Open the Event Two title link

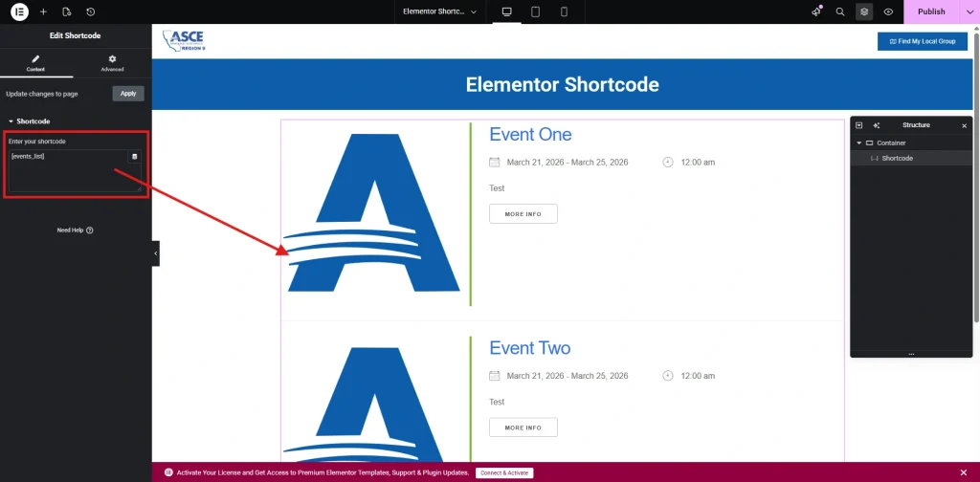coord(530,348)
